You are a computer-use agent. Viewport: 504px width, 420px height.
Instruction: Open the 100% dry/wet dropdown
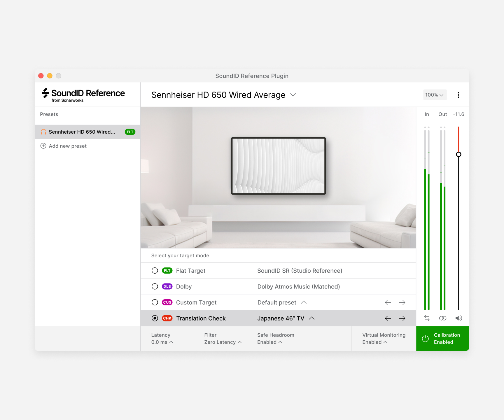(435, 95)
